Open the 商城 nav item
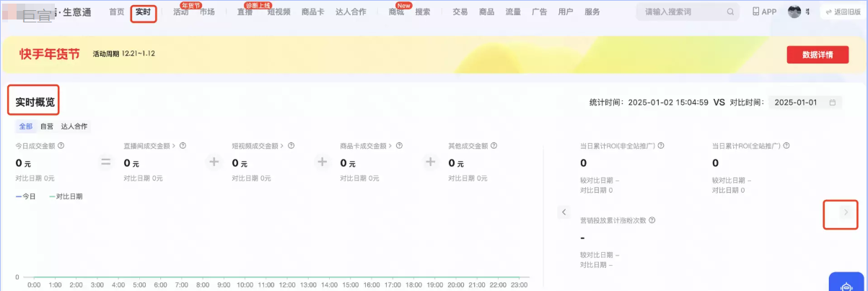 [x=396, y=12]
